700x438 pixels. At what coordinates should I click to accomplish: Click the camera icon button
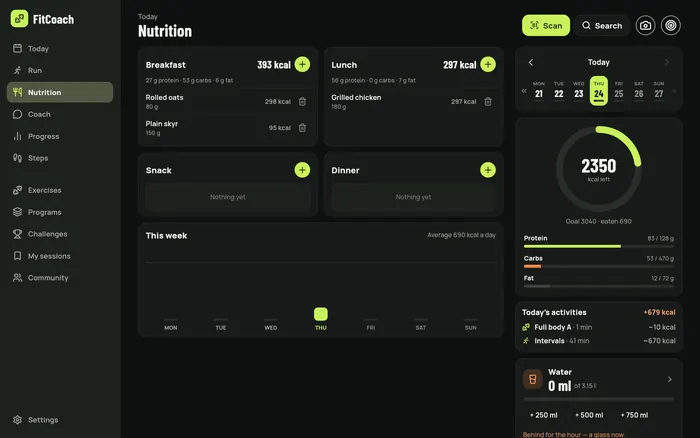(x=645, y=25)
